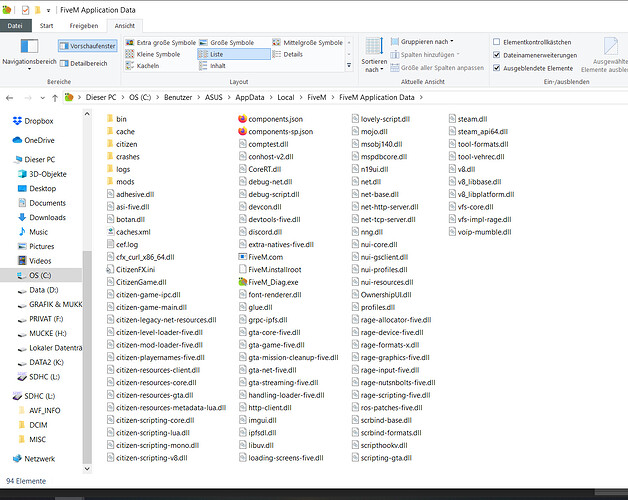The width and height of the screenshot is (628, 500).
Task: Switch to the Freigeben ribbon tab
Action: [84, 26]
